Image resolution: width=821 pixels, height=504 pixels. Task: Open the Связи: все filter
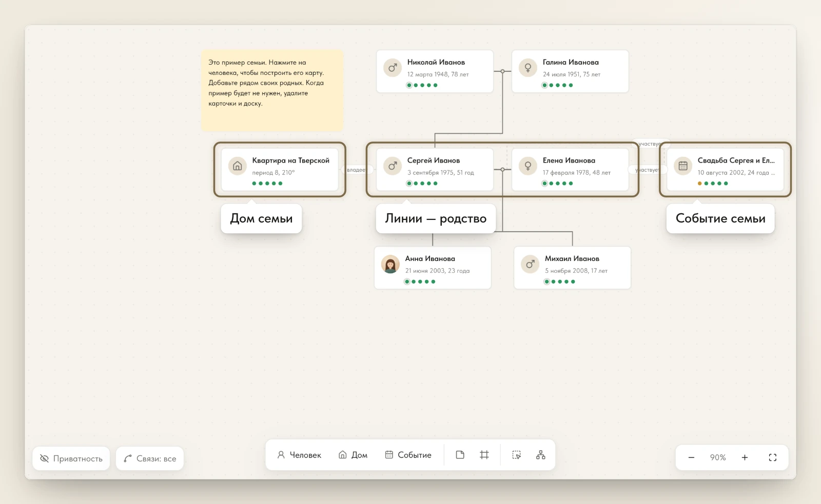pyautogui.click(x=150, y=458)
